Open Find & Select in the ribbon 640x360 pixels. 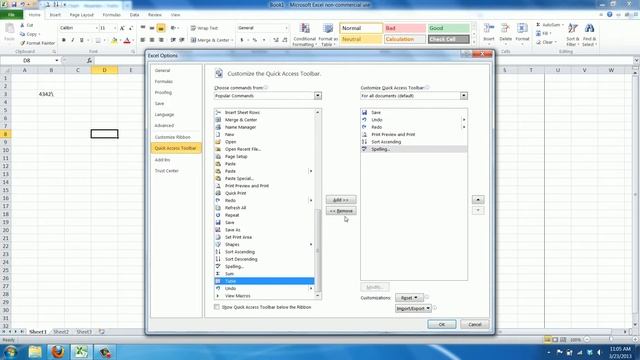click(589, 35)
